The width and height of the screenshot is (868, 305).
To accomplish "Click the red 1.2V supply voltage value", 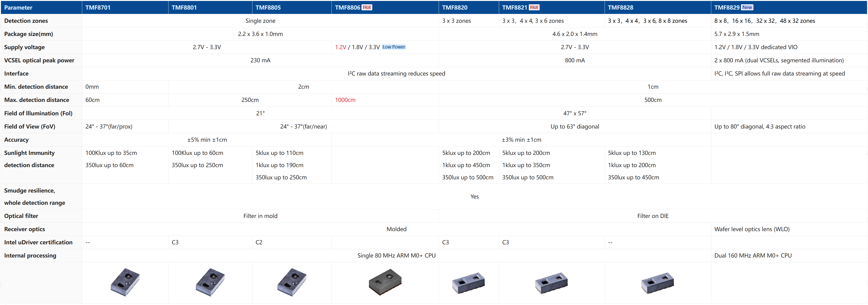I will pos(340,47).
